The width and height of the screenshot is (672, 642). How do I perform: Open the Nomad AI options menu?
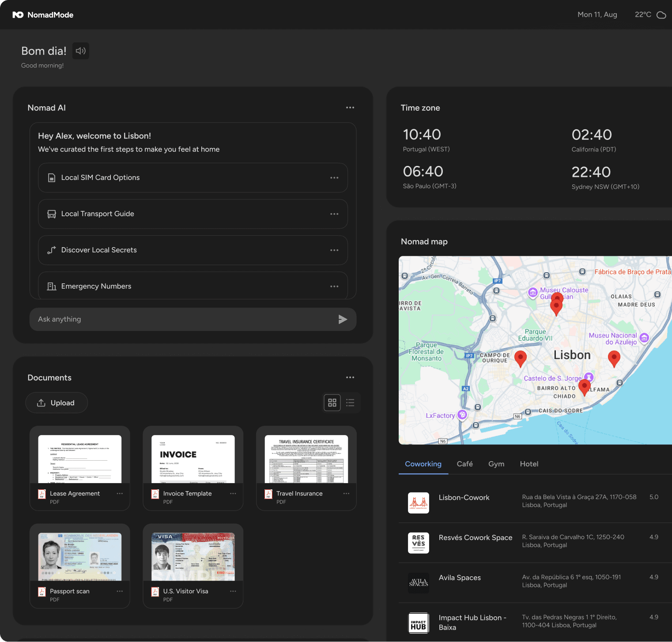(350, 107)
